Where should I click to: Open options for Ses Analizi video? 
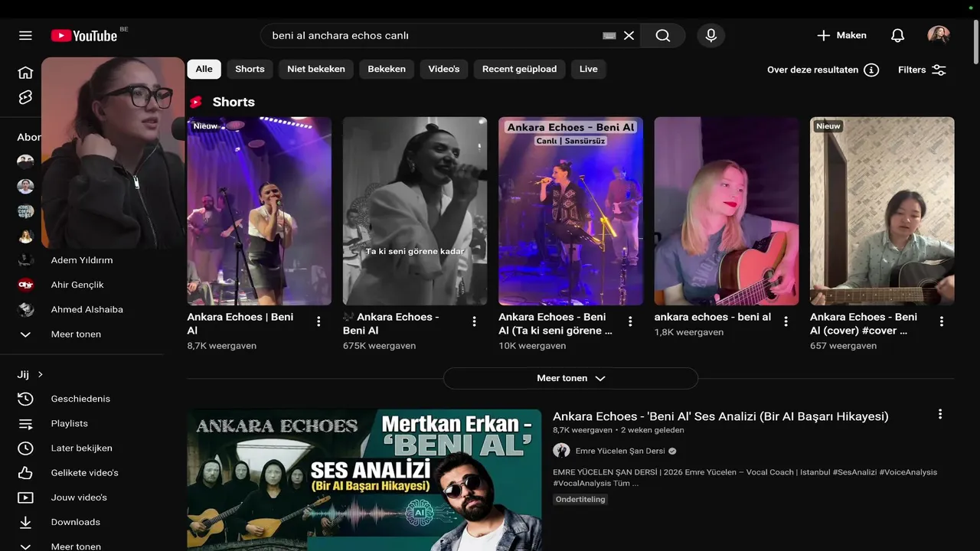940,414
